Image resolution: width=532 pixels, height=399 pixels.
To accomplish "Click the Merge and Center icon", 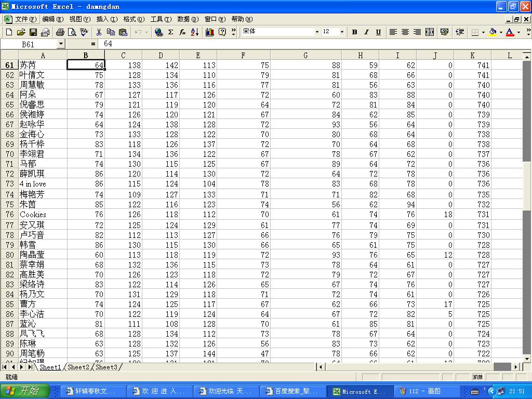I will coord(430,32).
